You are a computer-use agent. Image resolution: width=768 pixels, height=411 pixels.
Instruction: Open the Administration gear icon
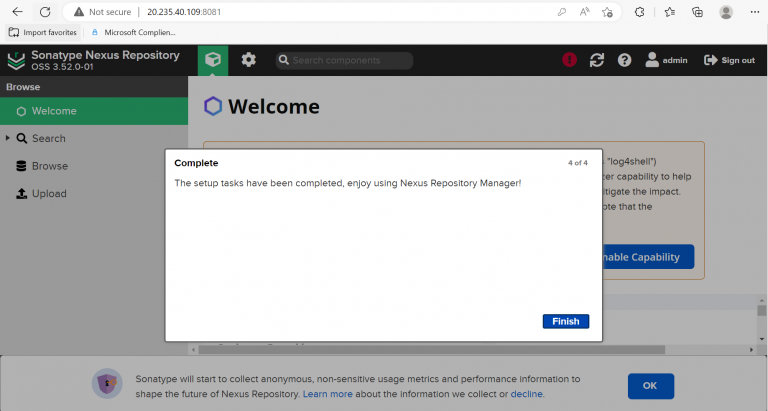click(248, 60)
